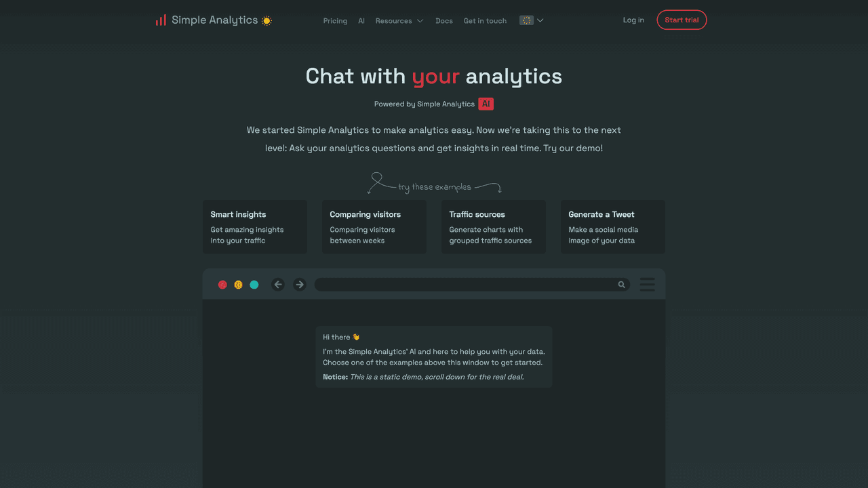Click the Start trial button
This screenshot has height=488, width=868.
point(682,20)
